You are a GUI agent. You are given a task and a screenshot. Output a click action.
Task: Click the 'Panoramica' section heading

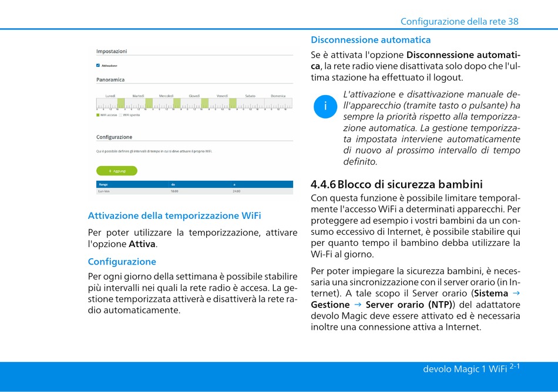(110, 80)
